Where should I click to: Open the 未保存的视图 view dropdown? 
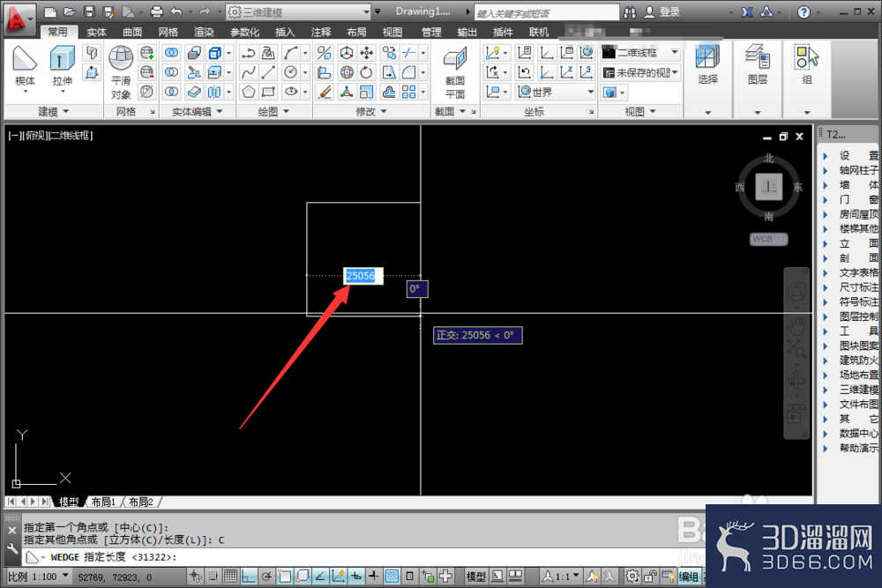(640, 72)
